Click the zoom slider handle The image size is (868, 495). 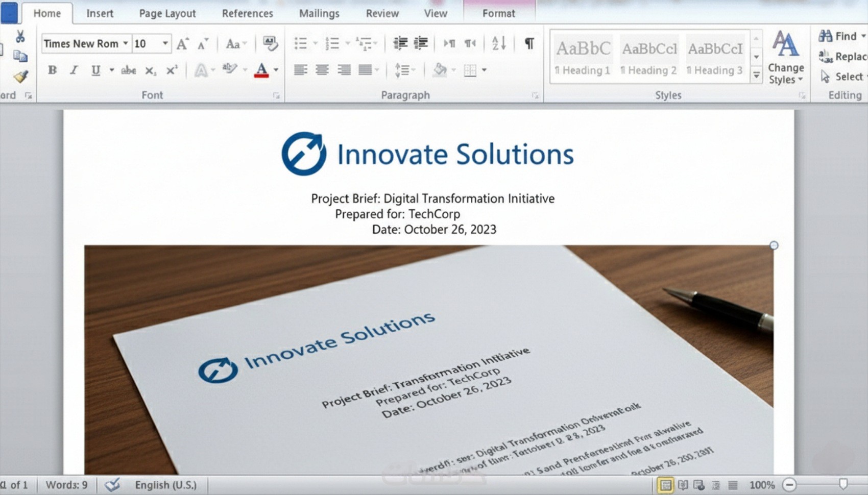[843, 483]
